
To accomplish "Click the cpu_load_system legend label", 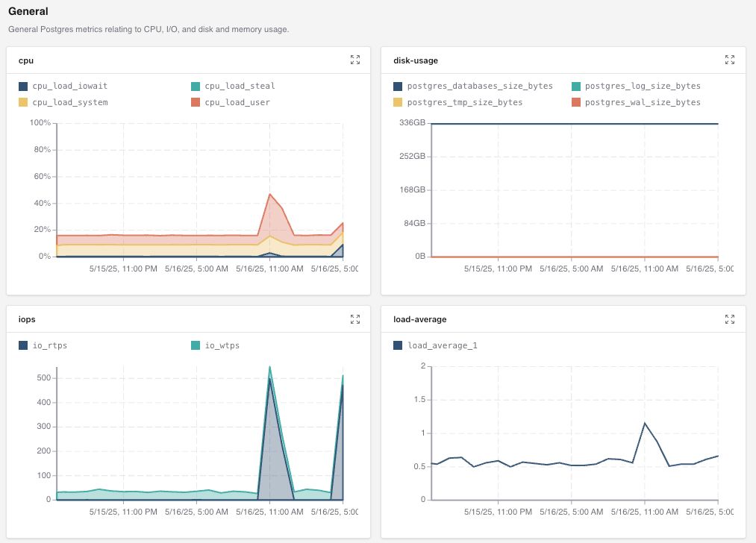I will (x=70, y=102).
